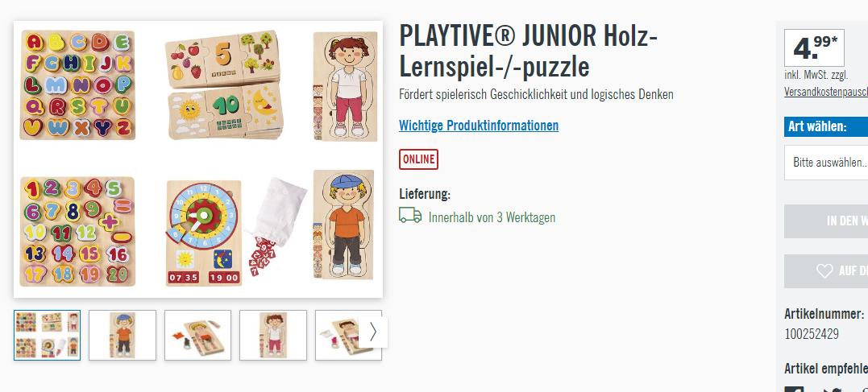868x392 pixels.
Task: Open the Wichtige Produktinformationen link
Action: point(479,126)
